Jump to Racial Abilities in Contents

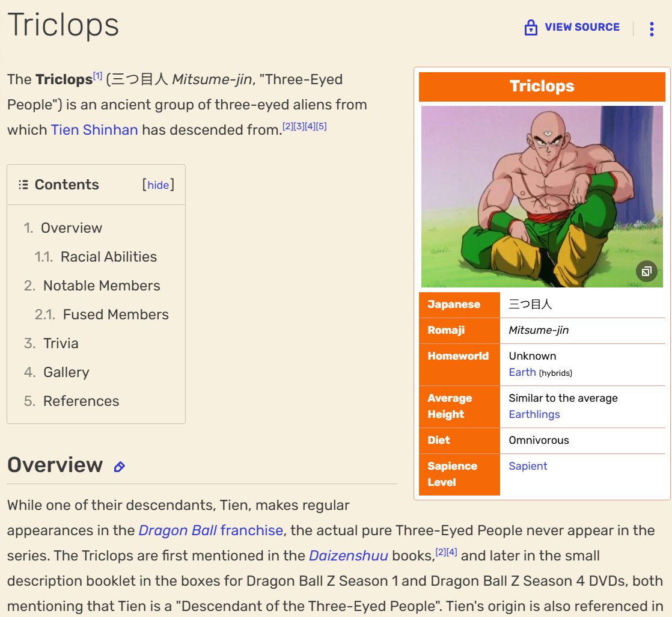pyautogui.click(x=108, y=256)
